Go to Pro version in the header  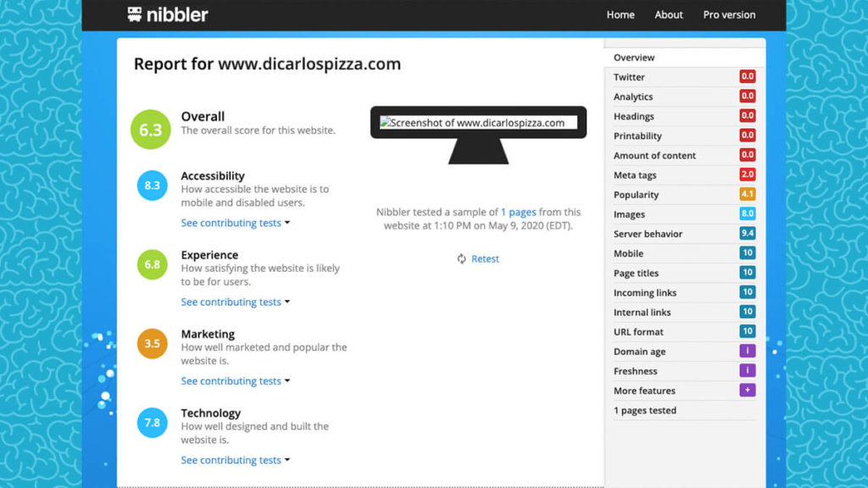729,14
